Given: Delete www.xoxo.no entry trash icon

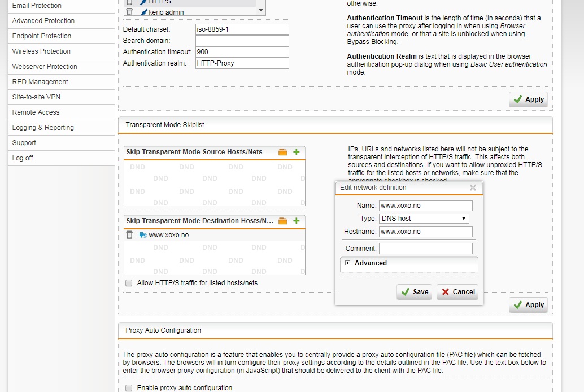Looking at the screenshot, I should point(129,235).
